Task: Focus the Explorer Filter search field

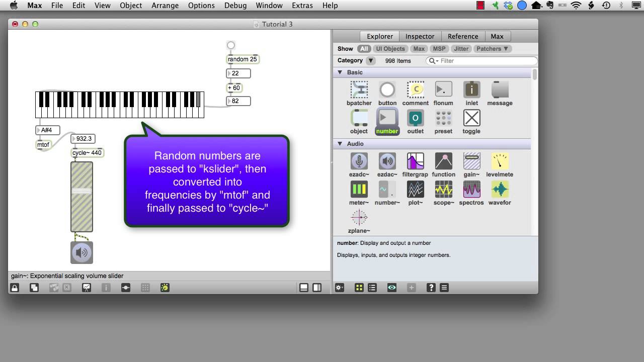Action: 482,61
